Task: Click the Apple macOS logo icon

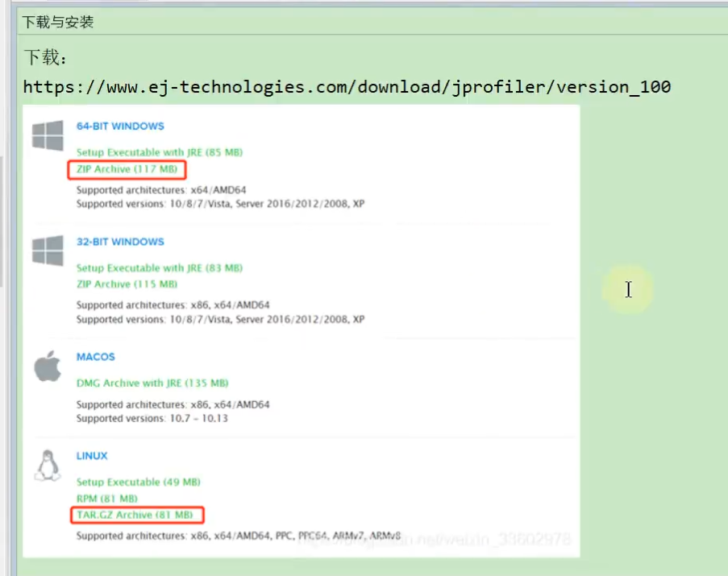Action: tap(48, 366)
